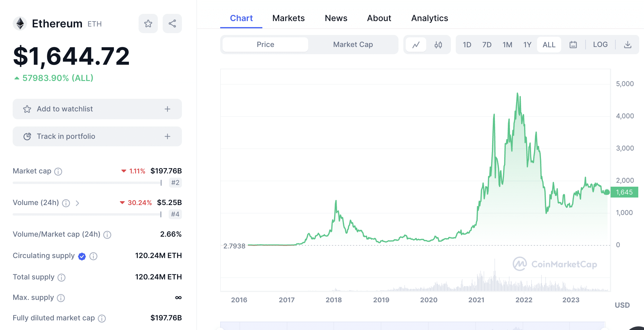Select the 1D time range filter
Viewport: 644px width, 330px height.
[466, 44]
